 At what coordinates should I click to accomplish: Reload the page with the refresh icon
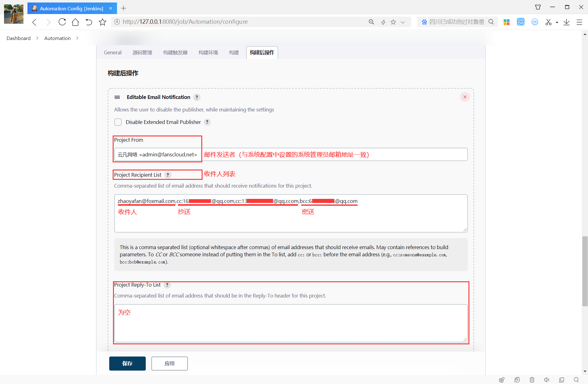(62, 22)
